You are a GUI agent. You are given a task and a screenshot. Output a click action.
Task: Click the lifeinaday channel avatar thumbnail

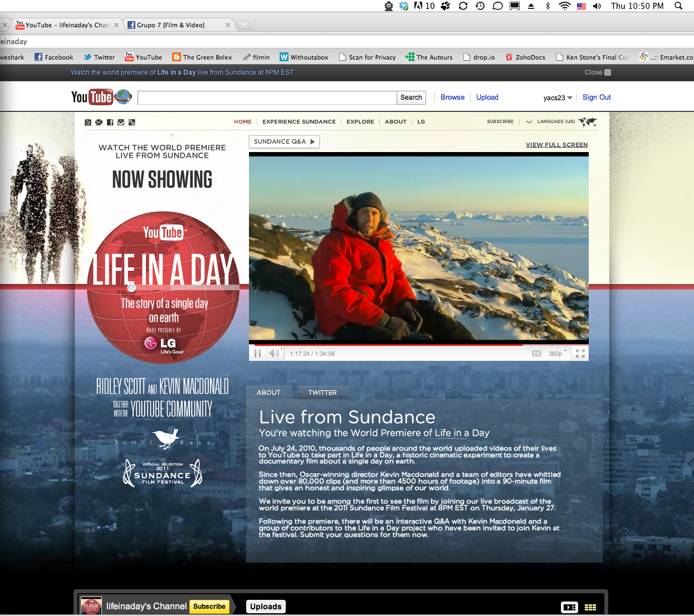91,605
